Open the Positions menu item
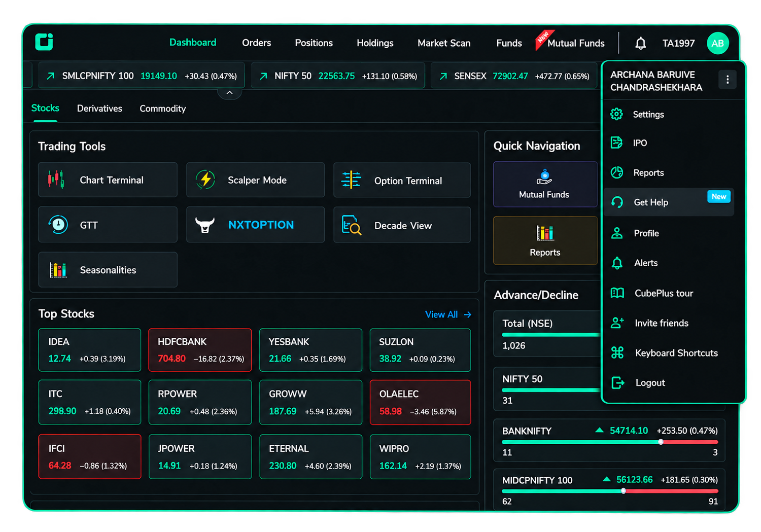Image resolution: width=761 pixels, height=532 pixels. coord(314,43)
